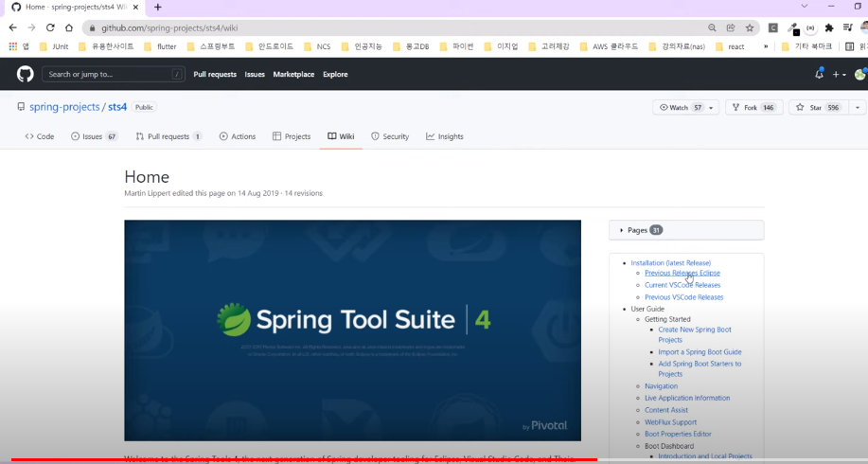This screenshot has width=868, height=464.
Task: Open the create new plus dropdown
Action: pos(839,74)
